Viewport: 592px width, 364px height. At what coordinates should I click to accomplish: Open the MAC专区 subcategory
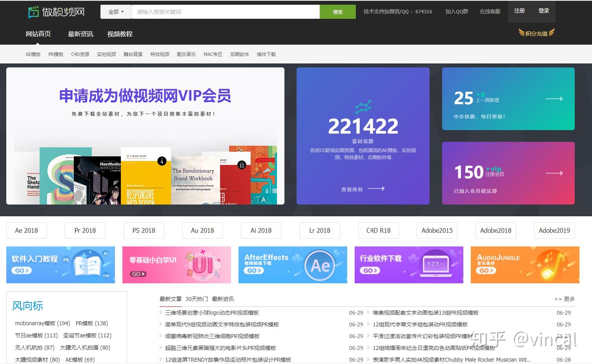[x=213, y=54]
